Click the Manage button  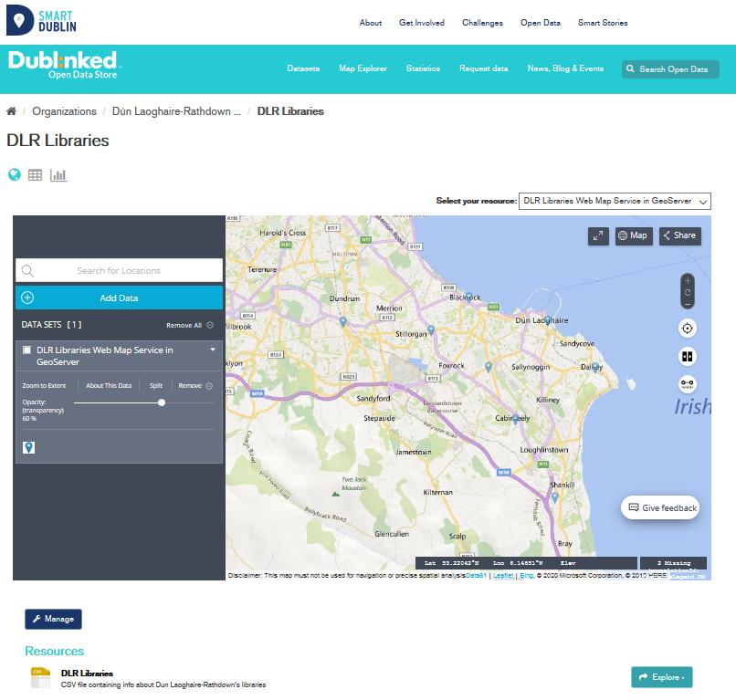tap(53, 619)
